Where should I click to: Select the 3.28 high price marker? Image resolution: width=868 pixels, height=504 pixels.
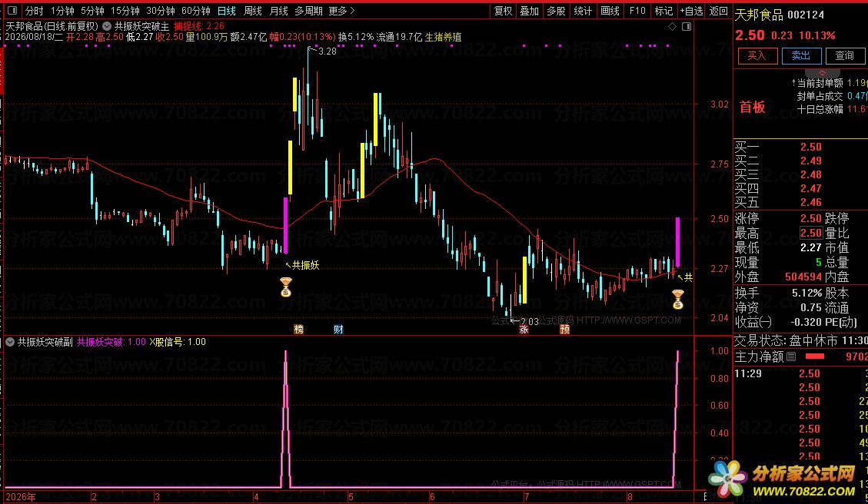coord(328,51)
